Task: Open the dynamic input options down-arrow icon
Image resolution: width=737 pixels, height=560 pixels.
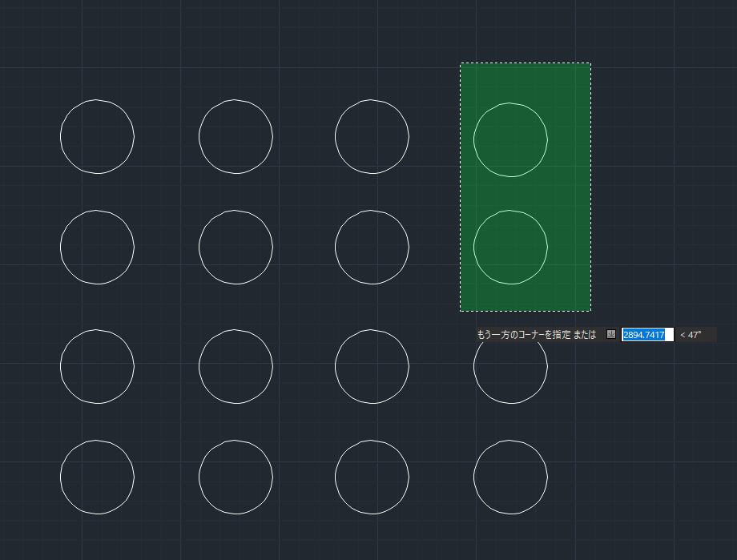Action: pos(611,335)
